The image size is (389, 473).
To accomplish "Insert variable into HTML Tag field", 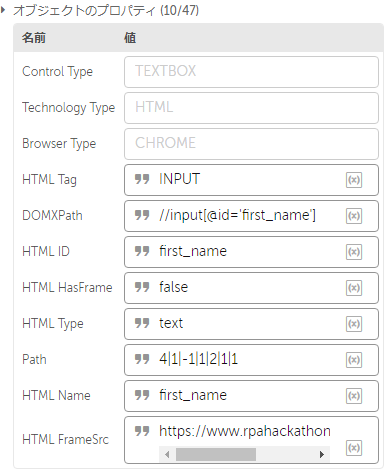I will (354, 180).
